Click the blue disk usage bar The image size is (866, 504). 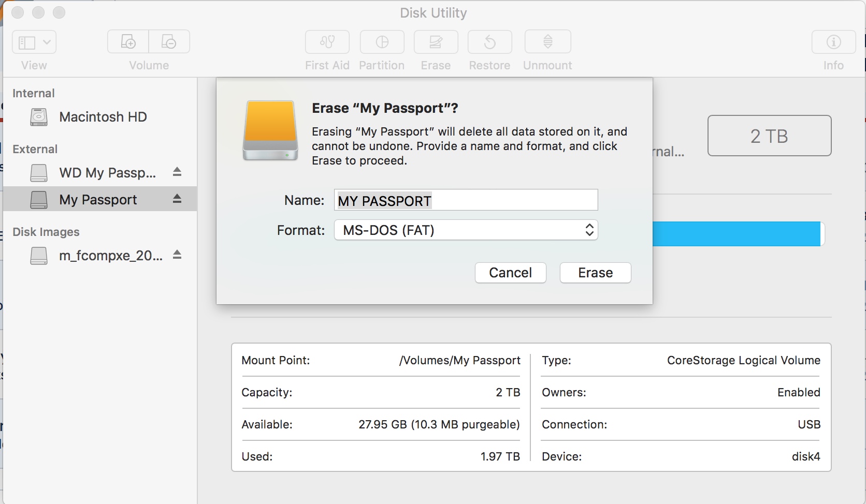pos(737,234)
